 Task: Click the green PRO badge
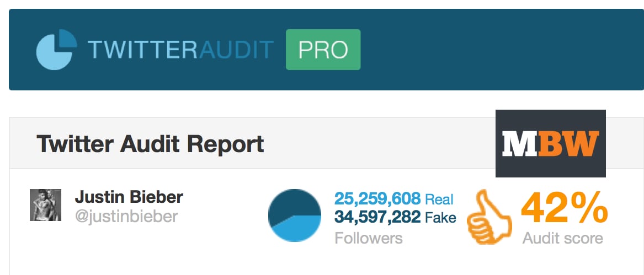click(323, 50)
